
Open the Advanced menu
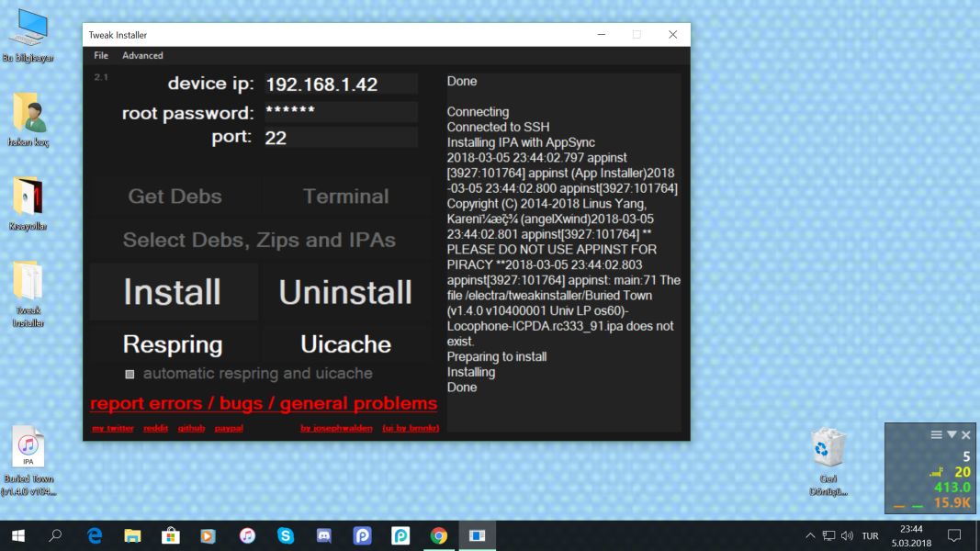142,56
